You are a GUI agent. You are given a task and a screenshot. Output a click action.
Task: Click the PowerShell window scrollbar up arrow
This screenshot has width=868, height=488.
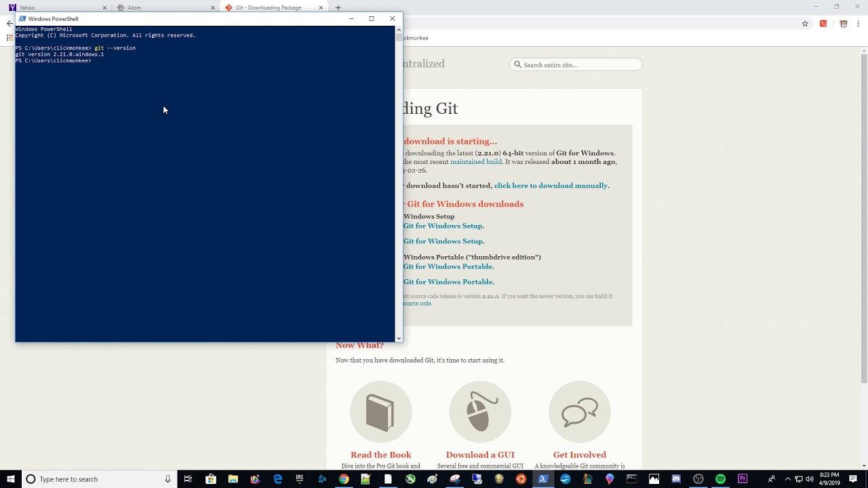click(399, 30)
